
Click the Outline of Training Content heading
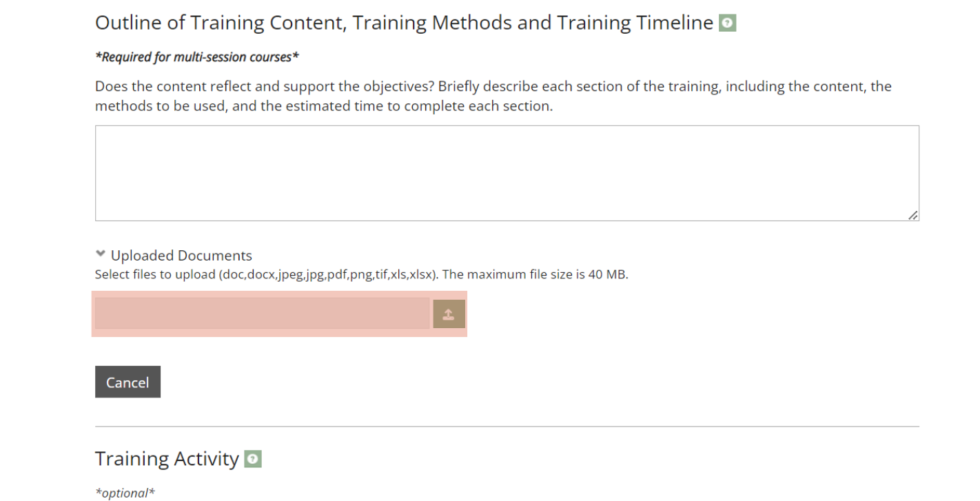[403, 23]
